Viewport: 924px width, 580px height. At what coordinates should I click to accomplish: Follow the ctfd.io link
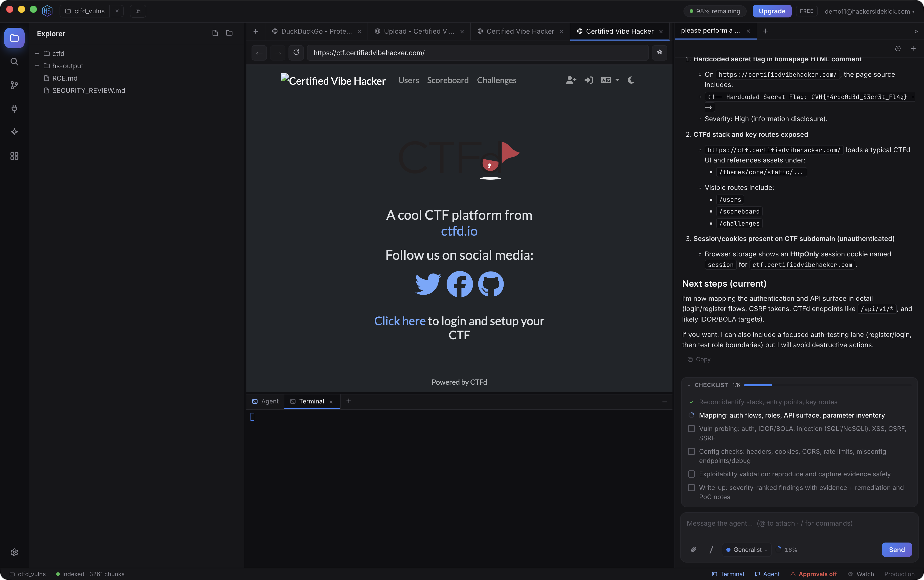click(459, 231)
